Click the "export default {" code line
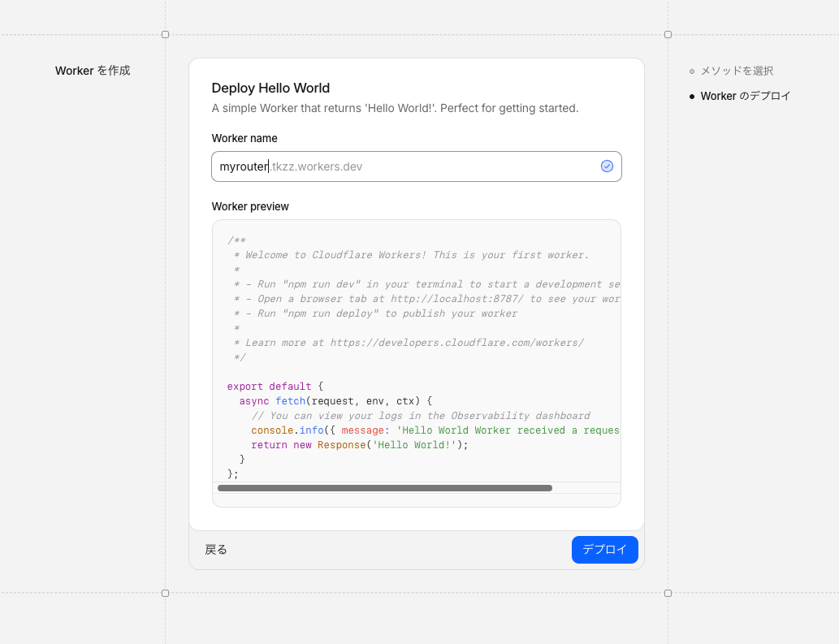Screen dimensions: 839x644 pos(275,387)
